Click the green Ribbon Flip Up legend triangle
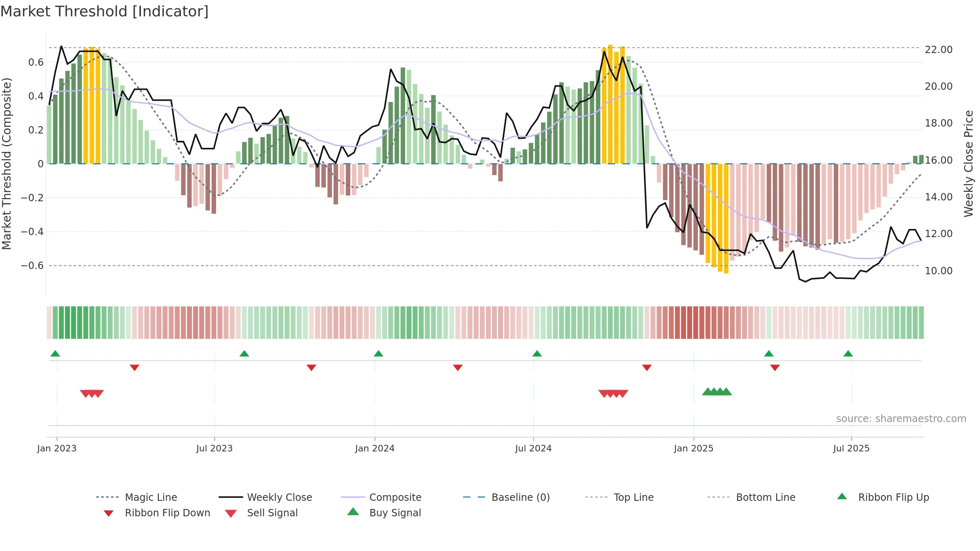Screen dimensions: 980x551 coord(842,496)
